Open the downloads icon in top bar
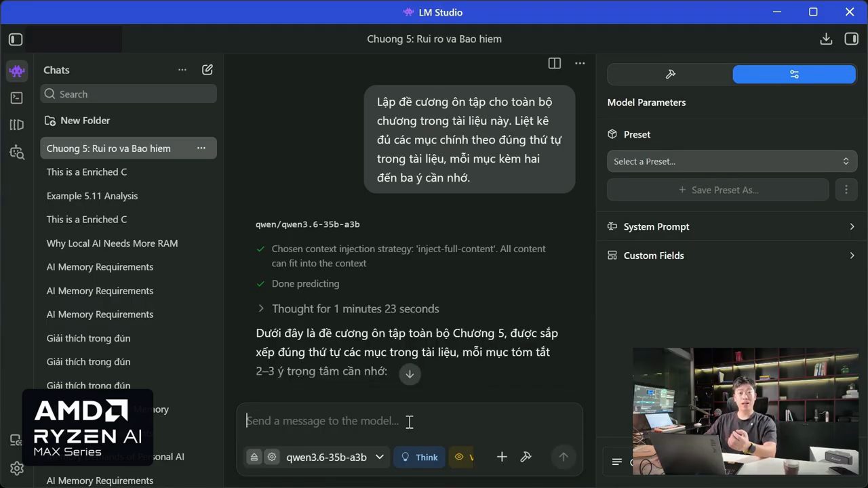This screenshot has height=488, width=868. (826, 39)
